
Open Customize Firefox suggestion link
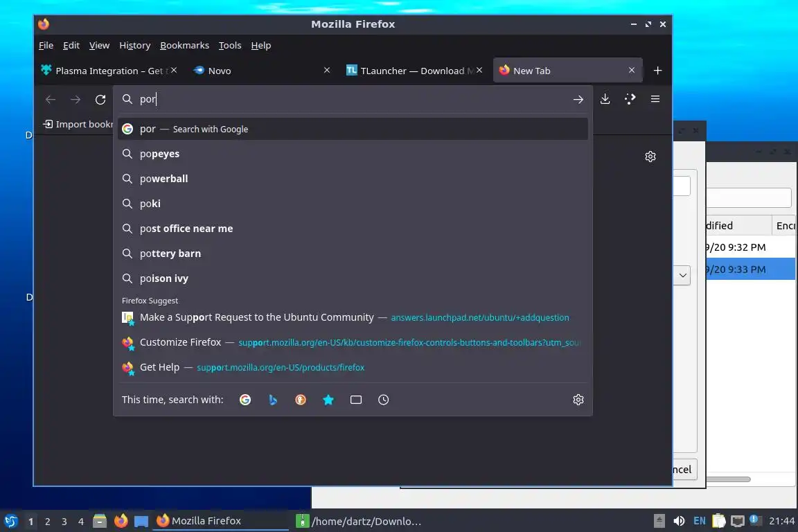click(353, 342)
